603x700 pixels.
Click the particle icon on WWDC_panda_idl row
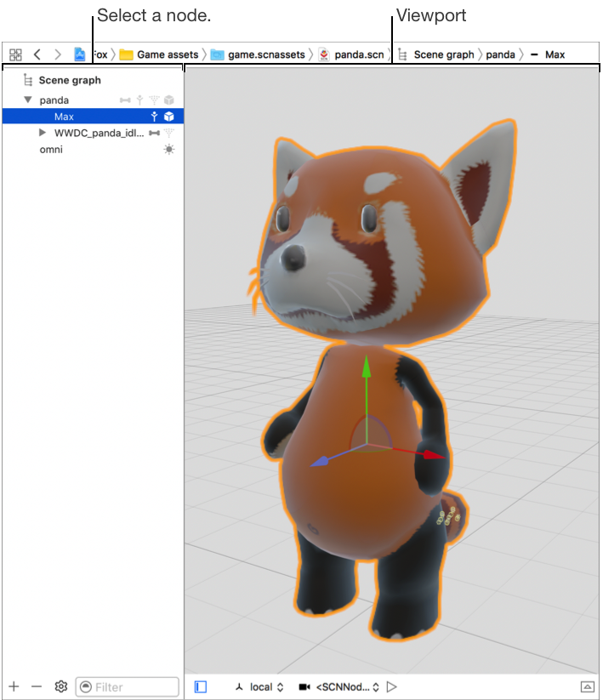(x=168, y=133)
